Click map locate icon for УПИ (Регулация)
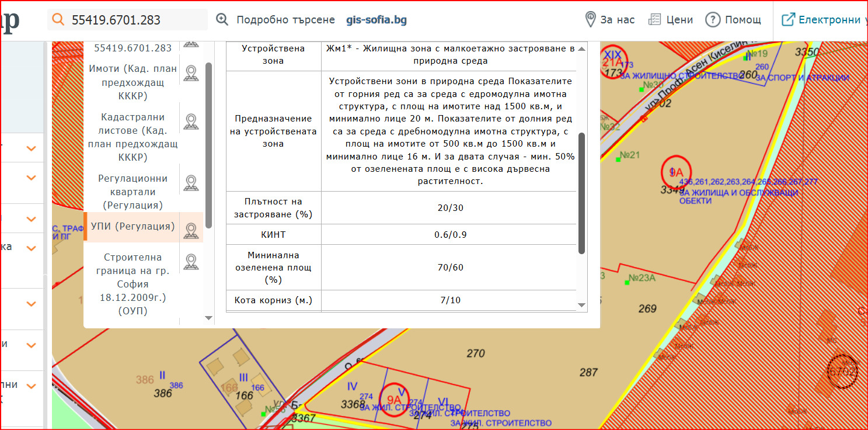The width and height of the screenshot is (868, 430). click(190, 230)
